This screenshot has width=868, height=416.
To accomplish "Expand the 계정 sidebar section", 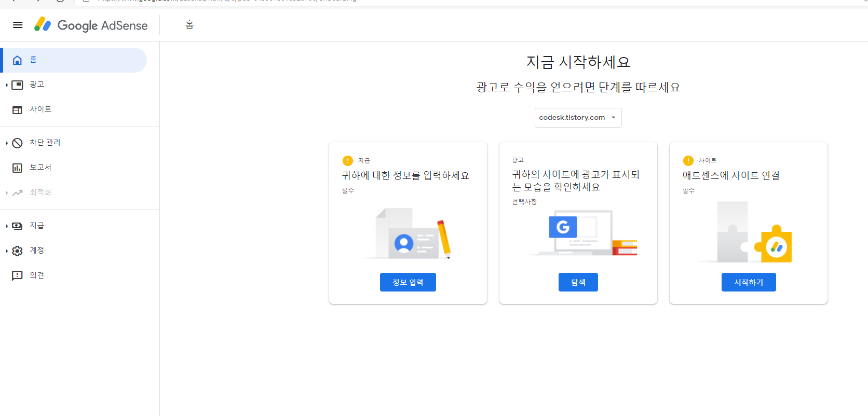I will 6,251.
